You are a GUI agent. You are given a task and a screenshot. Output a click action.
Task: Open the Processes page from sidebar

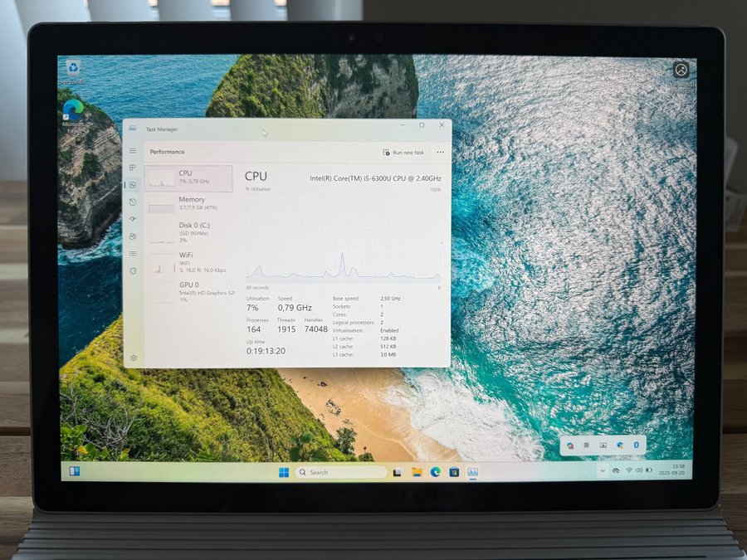click(x=133, y=168)
